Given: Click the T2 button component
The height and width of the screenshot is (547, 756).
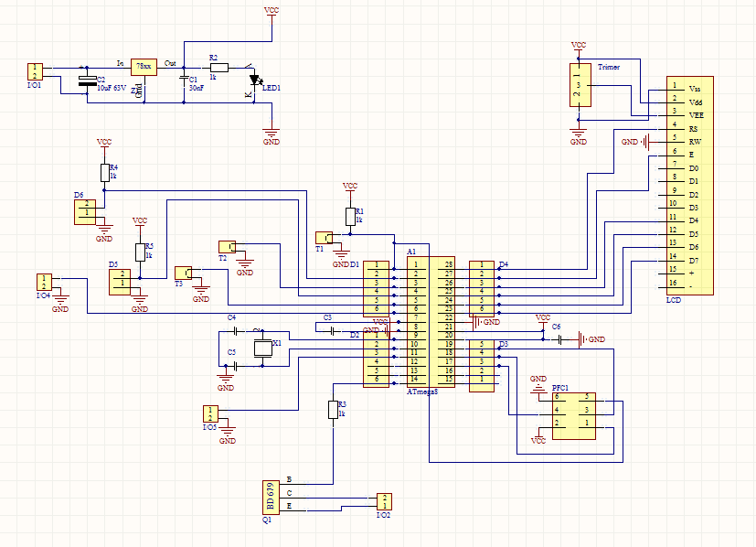Looking at the screenshot, I should tap(227, 247).
